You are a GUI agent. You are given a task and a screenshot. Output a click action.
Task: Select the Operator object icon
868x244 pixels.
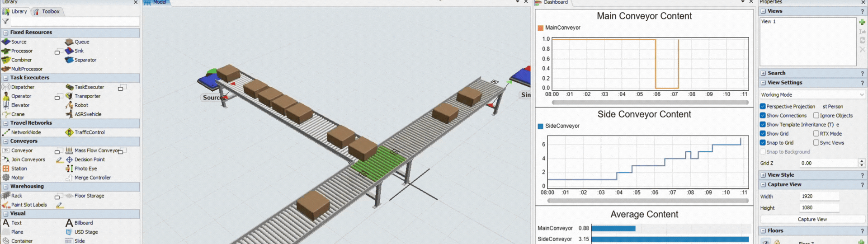(6, 96)
